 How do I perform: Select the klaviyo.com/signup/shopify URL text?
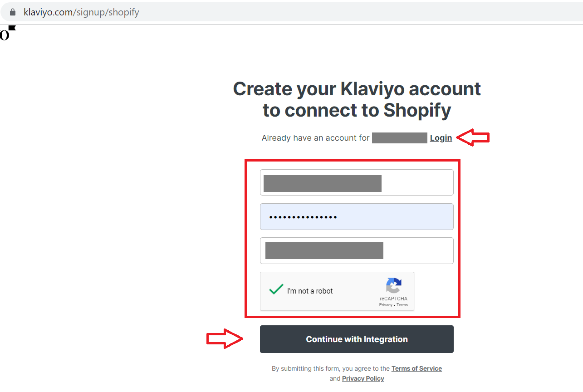(x=81, y=12)
